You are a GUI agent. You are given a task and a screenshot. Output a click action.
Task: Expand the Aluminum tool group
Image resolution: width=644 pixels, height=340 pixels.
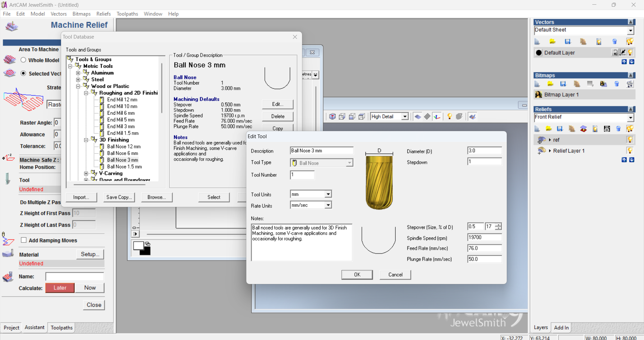pos(78,73)
